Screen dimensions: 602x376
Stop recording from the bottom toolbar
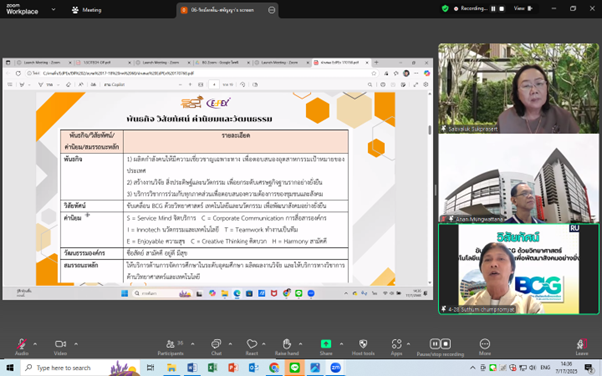[446, 344]
